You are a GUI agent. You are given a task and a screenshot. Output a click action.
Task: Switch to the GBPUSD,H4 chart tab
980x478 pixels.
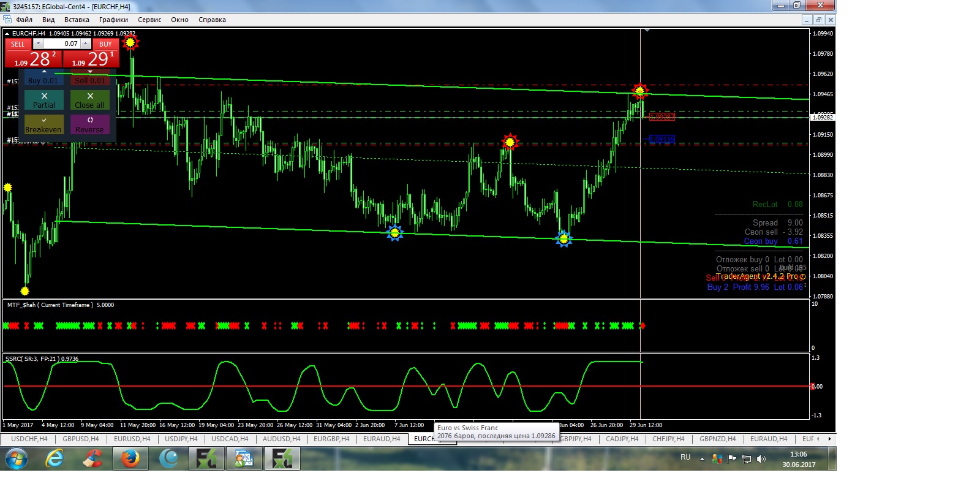click(x=80, y=439)
